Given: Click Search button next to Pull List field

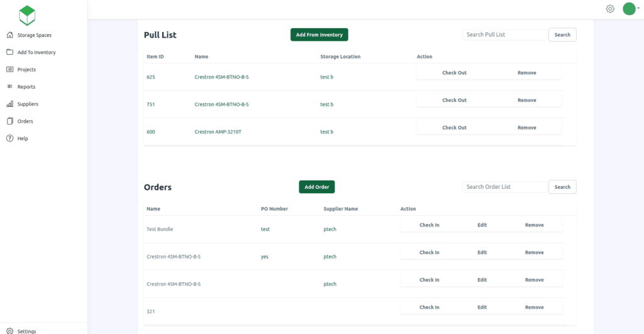Looking at the screenshot, I should click(x=562, y=35).
